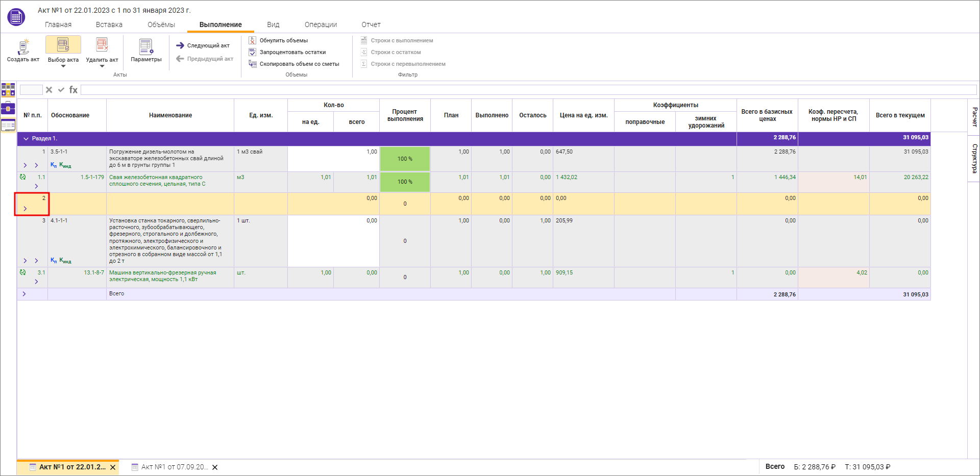Expand the Всего summary row
Viewport: 980px width, 476px height.
tap(24, 294)
